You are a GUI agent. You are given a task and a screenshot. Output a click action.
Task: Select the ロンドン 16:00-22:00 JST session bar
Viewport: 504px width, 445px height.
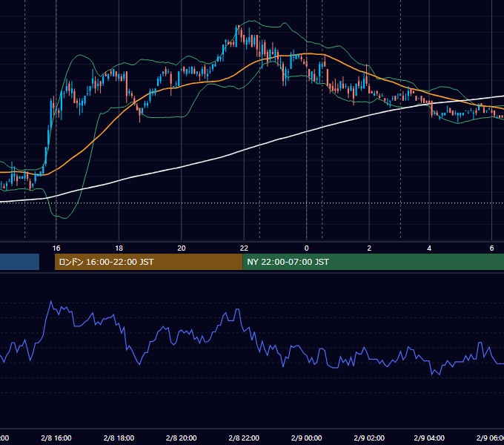148,262
